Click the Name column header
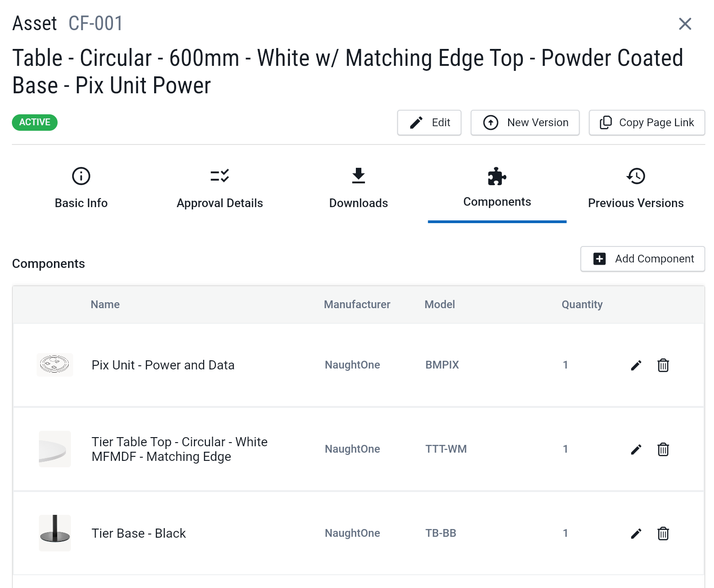 tap(105, 305)
